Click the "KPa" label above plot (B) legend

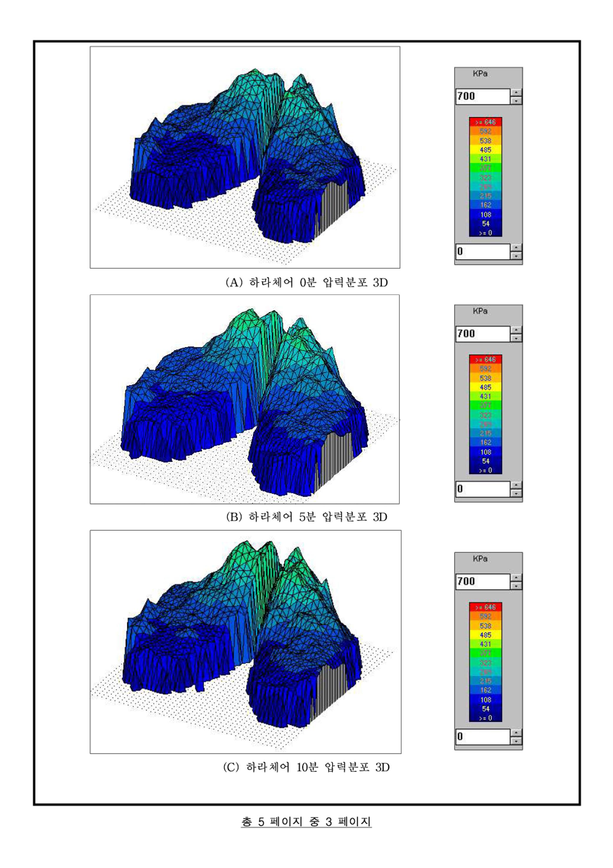coord(480,312)
